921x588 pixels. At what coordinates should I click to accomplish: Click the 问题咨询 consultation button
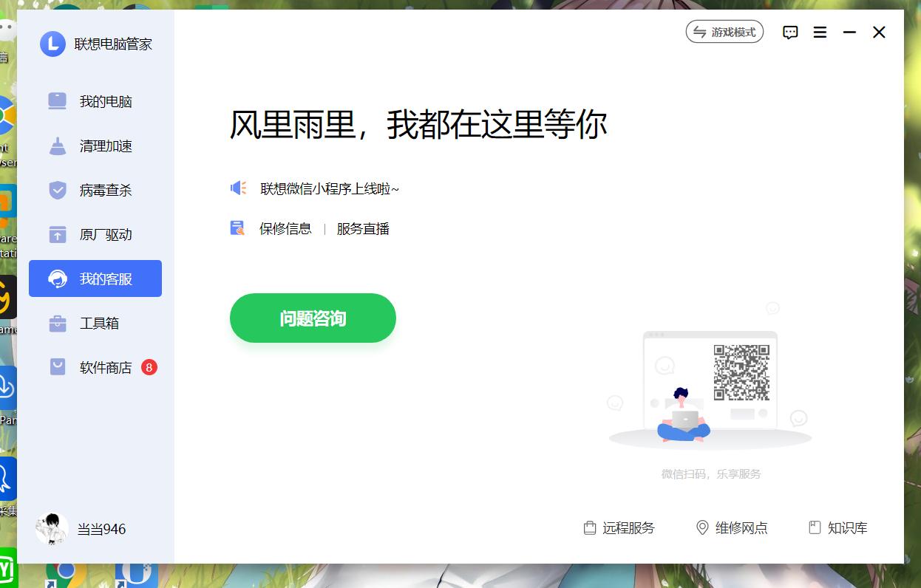tap(312, 318)
